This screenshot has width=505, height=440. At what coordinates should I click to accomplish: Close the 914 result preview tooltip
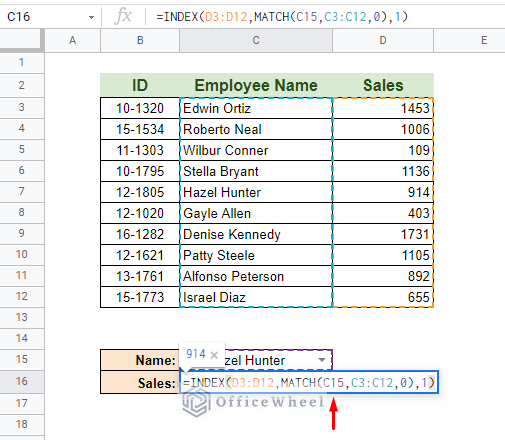tap(214, 355)
